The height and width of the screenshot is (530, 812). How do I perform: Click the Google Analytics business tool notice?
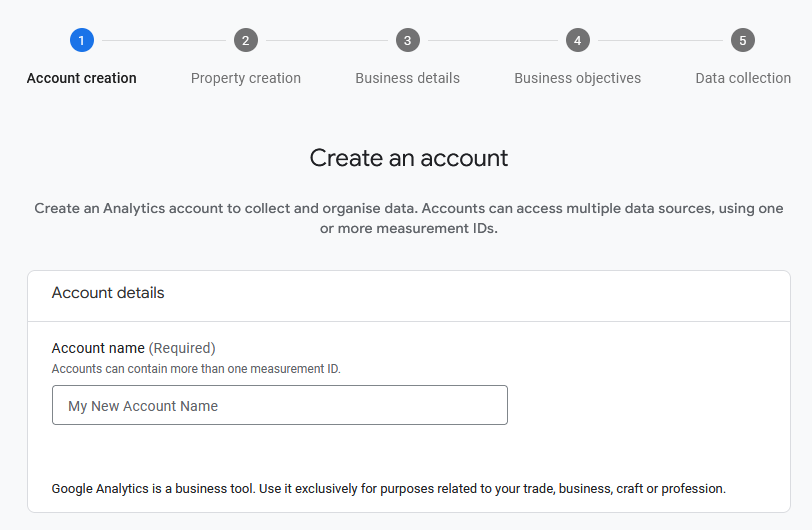point(388,489)
